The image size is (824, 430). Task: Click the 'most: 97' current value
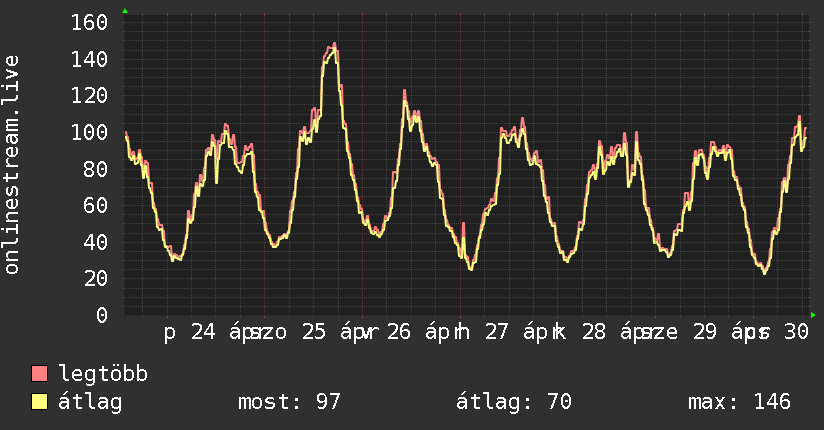click(290, 402)
